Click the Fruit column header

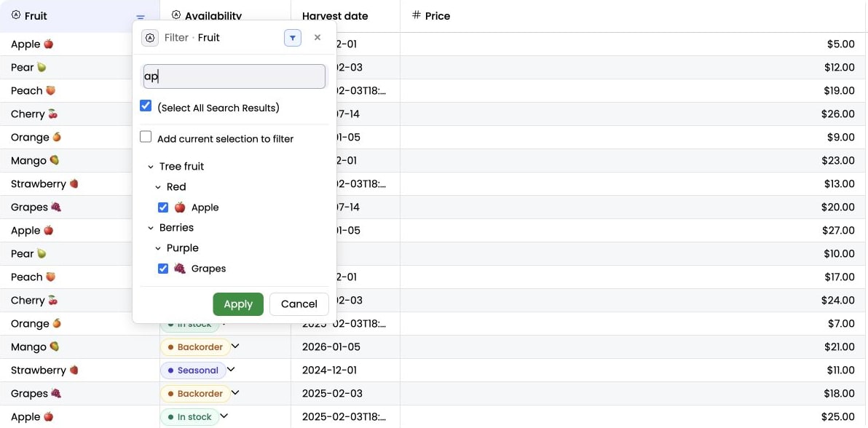coord(79,16)
